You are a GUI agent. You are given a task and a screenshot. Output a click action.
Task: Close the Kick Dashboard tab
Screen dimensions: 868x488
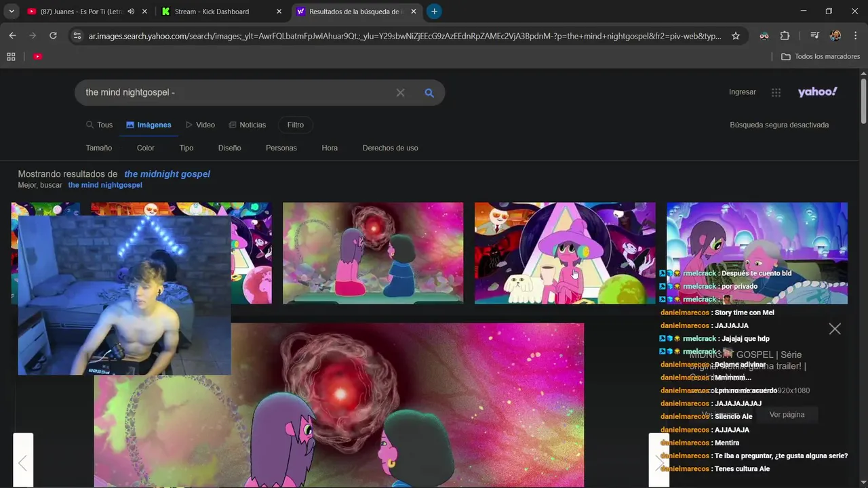coord(279,12)
